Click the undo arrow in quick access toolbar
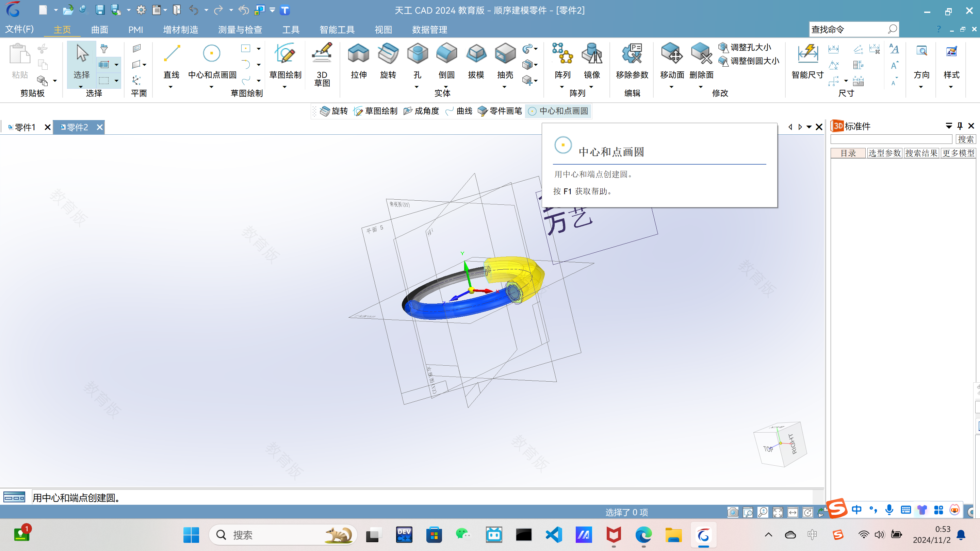 tap(194, 10)
